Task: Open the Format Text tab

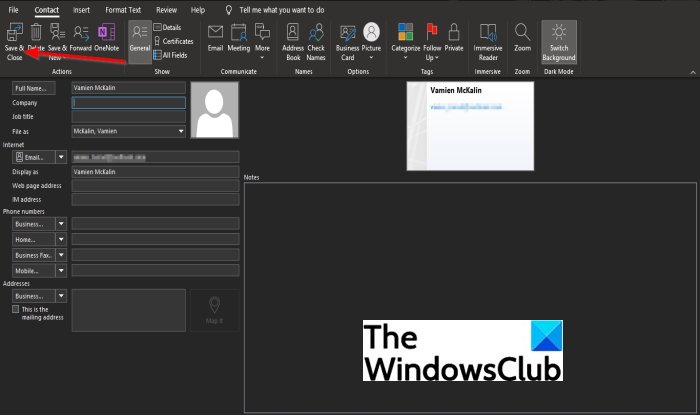Action: (x=123, y=10)
